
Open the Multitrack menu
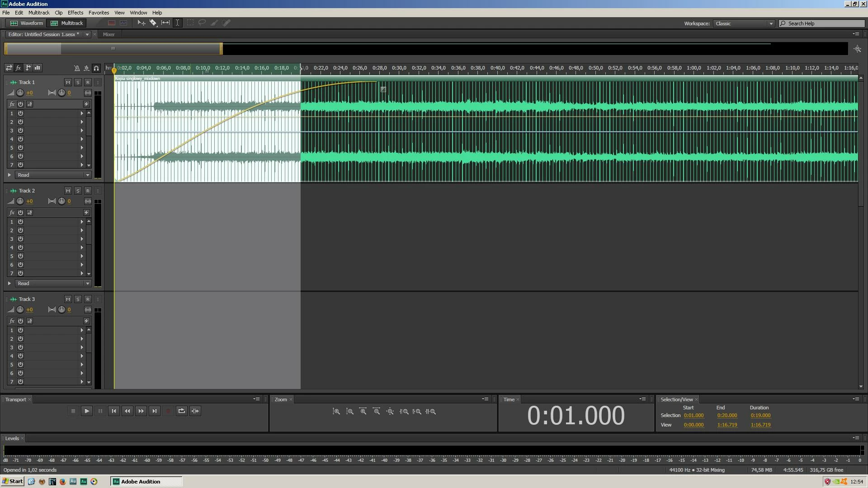click(39, 13)
